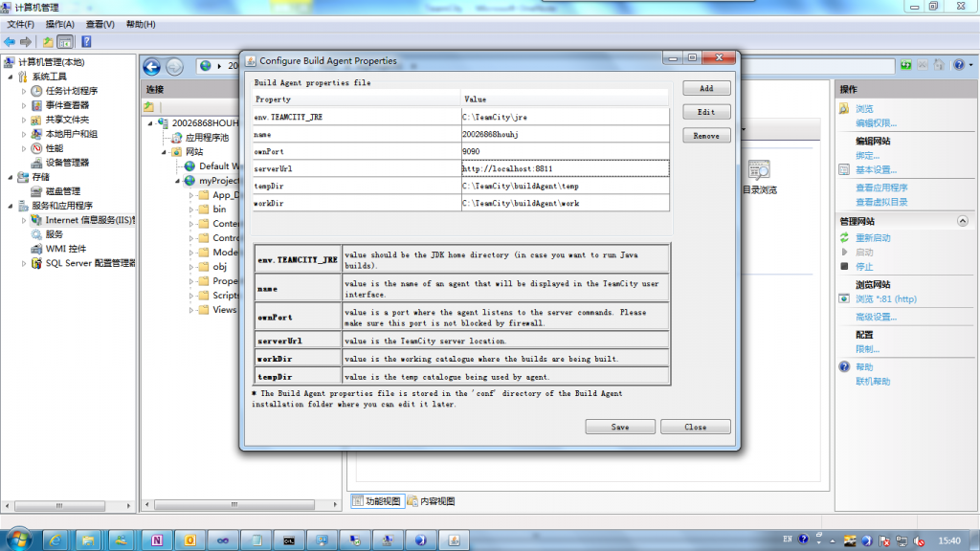Select 磁盘管理 in the left tree

coord(62,191)
